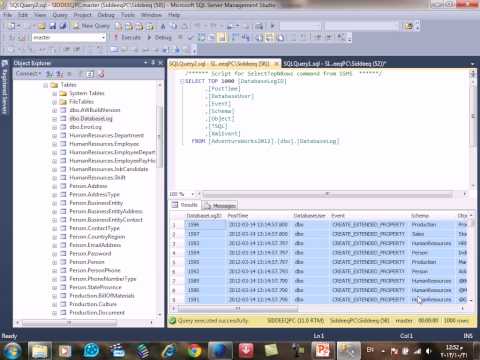Select Person.EmailAddress table
480x360 pixels.
[x=95, y=245]
